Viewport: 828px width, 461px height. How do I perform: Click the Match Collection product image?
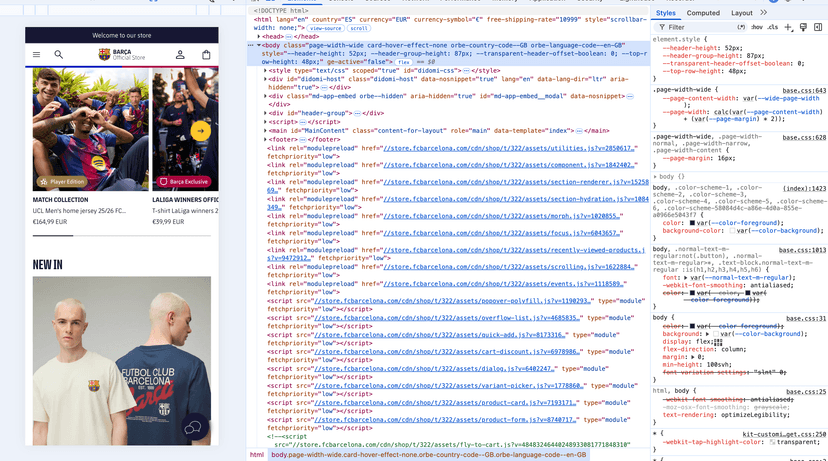point(91,129)
